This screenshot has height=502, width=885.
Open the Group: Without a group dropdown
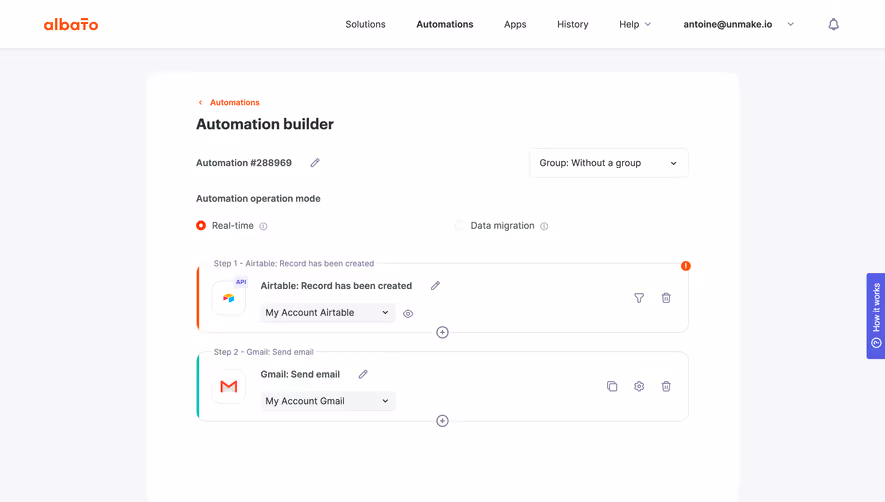point(608,163)
